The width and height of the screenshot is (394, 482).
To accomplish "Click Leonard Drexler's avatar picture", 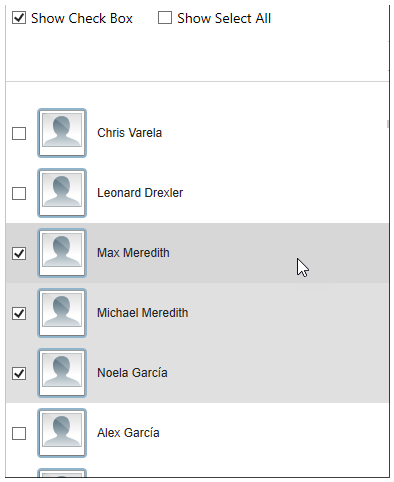I will (x=62, y=193).
